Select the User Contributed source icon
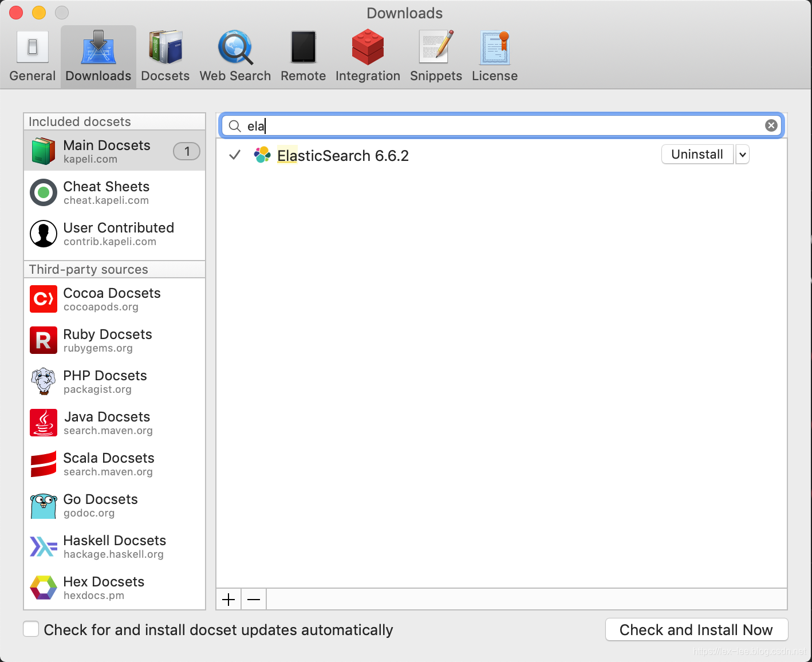This screenshot has height=662, width=812. (44, 234)
